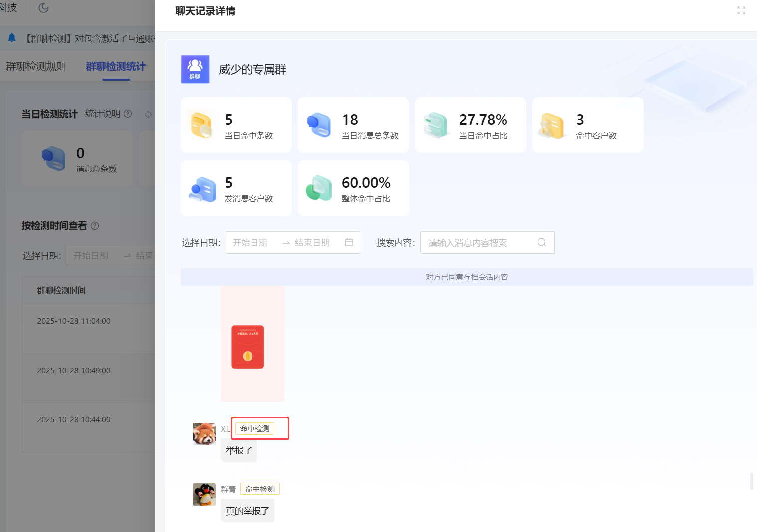Open the 开始日期 field in chat details
Screen dimensions: 757x532
pos(250,243)
